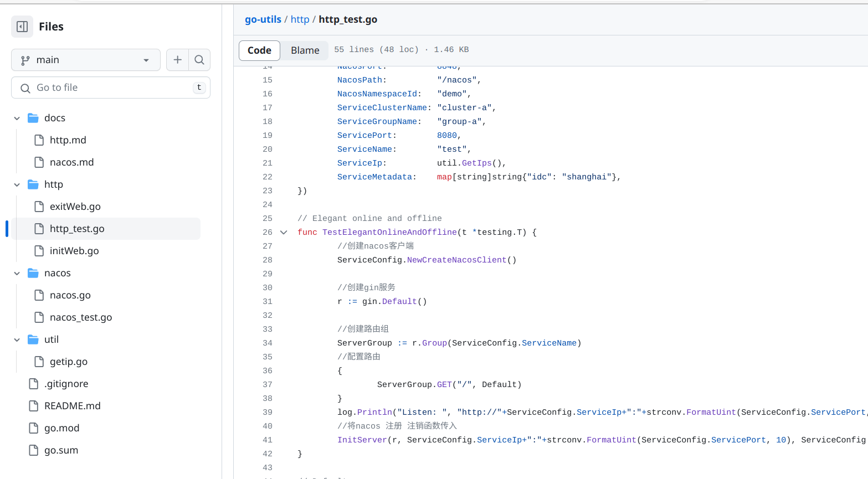Click InitServer call on line 41
The width and height of the screenshot is (868, 479).
[362, 440]
